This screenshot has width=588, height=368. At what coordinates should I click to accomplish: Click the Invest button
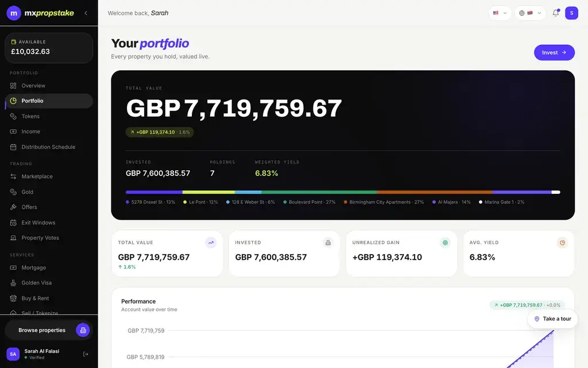pos(554,52)
